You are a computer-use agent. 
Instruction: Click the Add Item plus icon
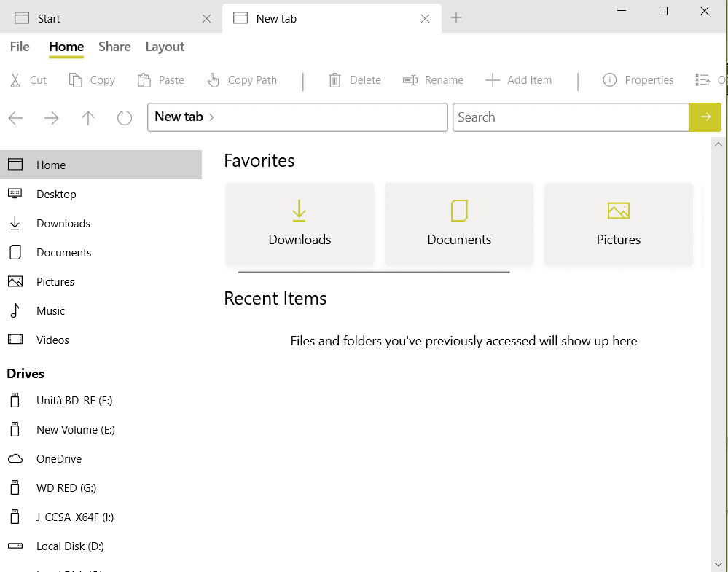(x=492, y=80)
